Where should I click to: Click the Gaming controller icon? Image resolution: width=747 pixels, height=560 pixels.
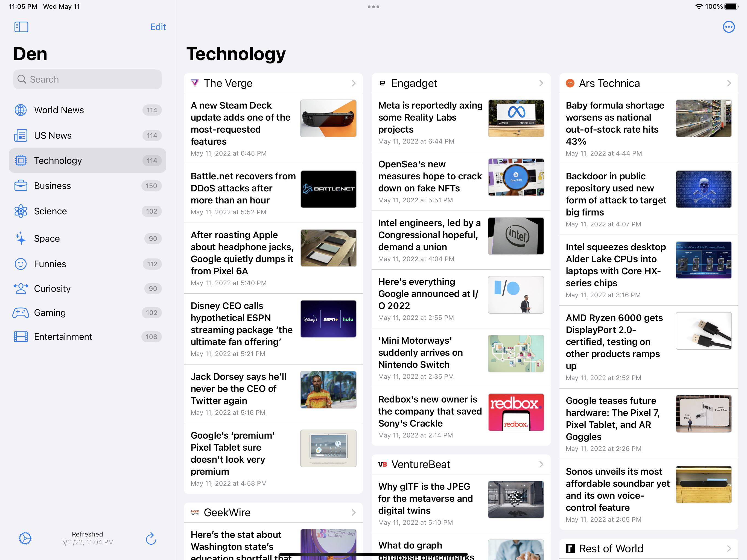click(x=21, y=313)
